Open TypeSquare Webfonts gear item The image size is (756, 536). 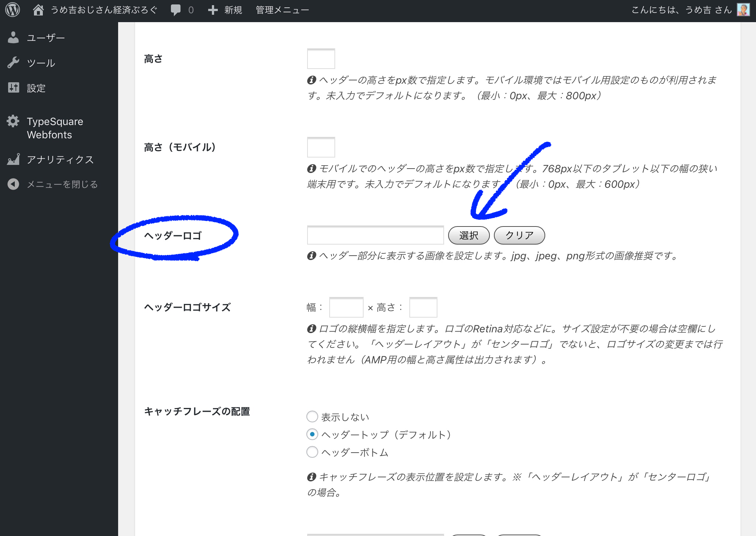point(55,128)
